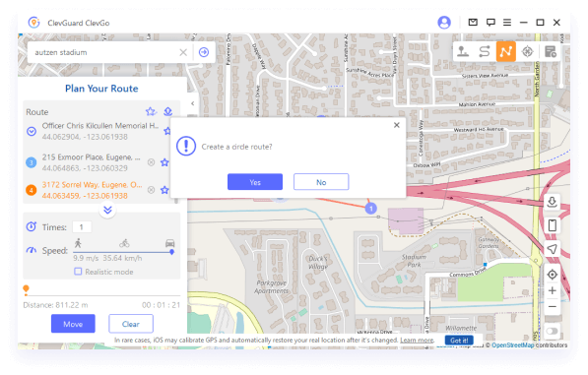Set speed to driving car icon

[x=170, y=243]
